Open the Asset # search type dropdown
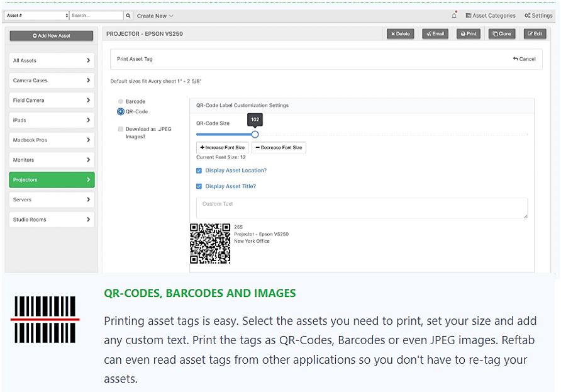The image size is (561, 392). 37,16
